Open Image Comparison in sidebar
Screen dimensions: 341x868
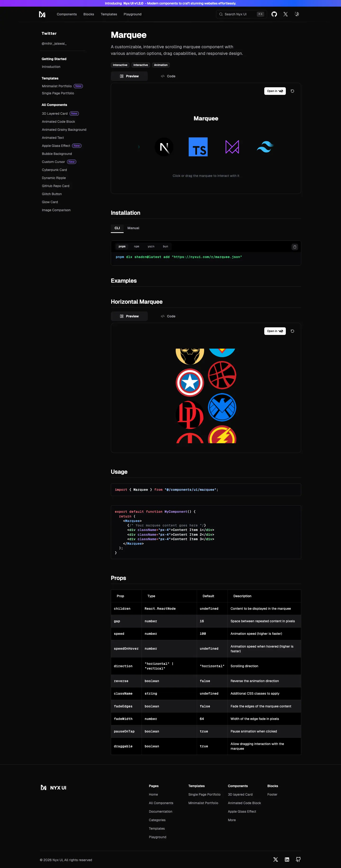(x=56, y=210)
